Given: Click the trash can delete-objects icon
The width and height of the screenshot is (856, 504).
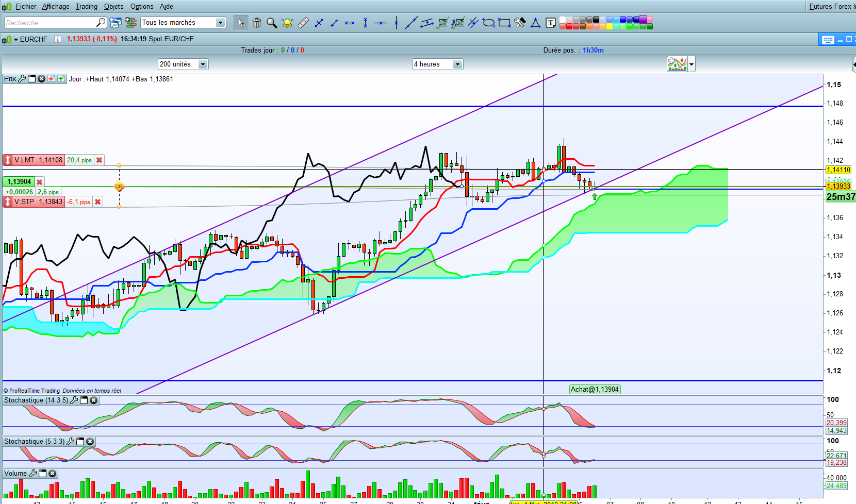Looking at the screenshot, I should tap(257, 23).
